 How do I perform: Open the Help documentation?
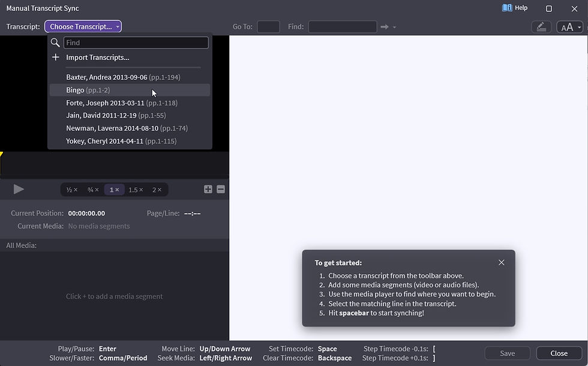click(514, 8)
